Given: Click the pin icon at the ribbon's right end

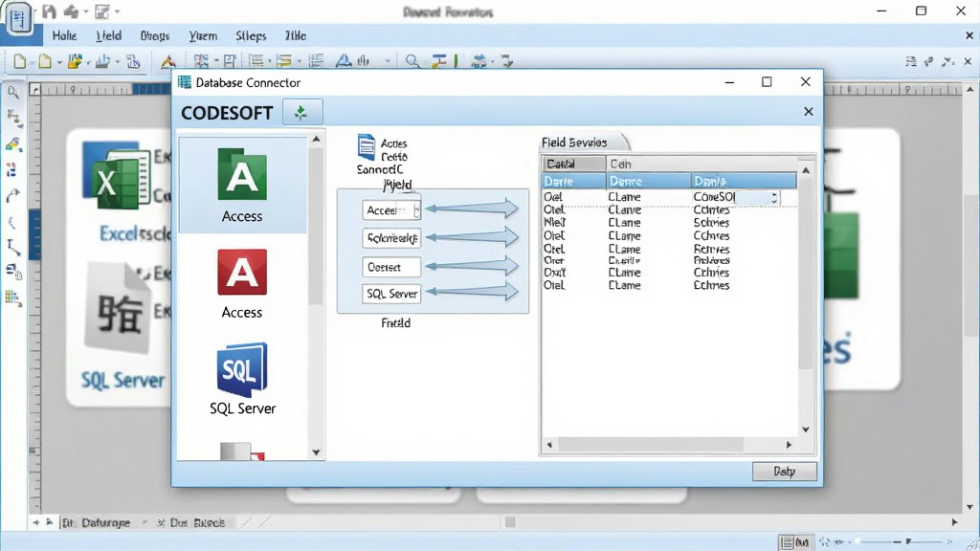Looking at the screenshot, I should (928, 61).
